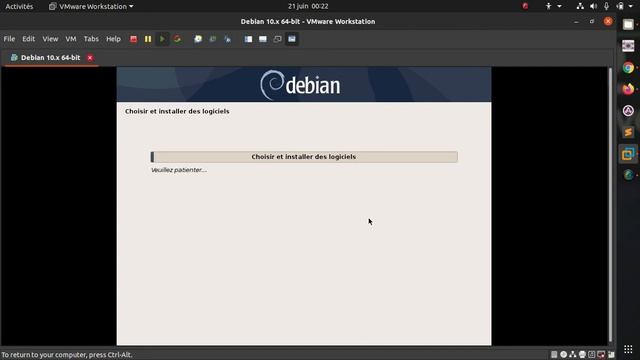Open the clock showing 21 juin 00:22
The width and height of the screenshot is (640, 360).
coord(308,6)
